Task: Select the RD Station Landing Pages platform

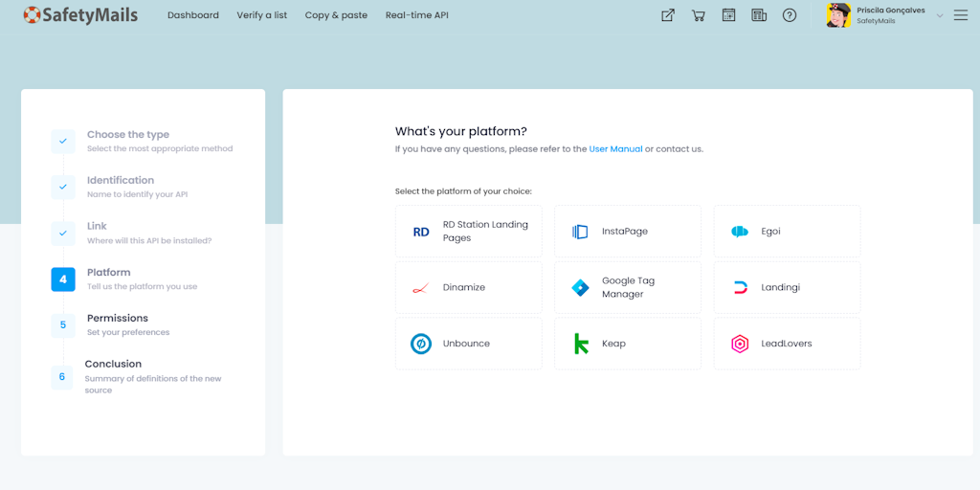Action: point(469,232)
